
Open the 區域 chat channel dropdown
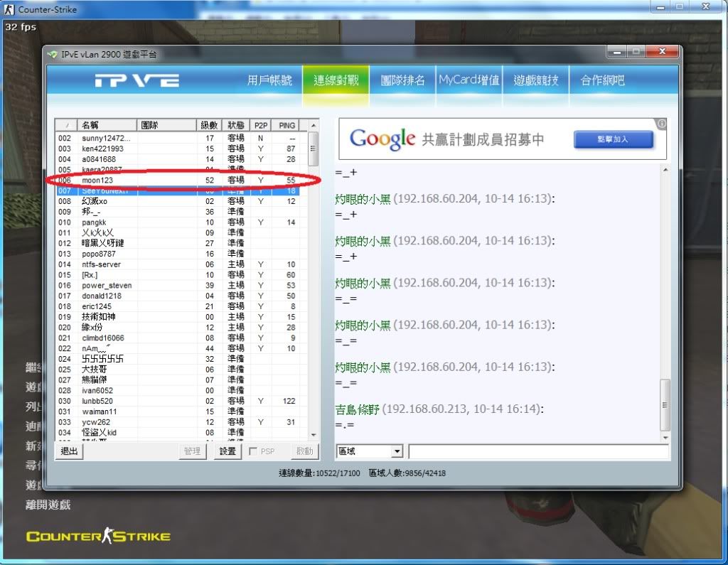point(397,451)
